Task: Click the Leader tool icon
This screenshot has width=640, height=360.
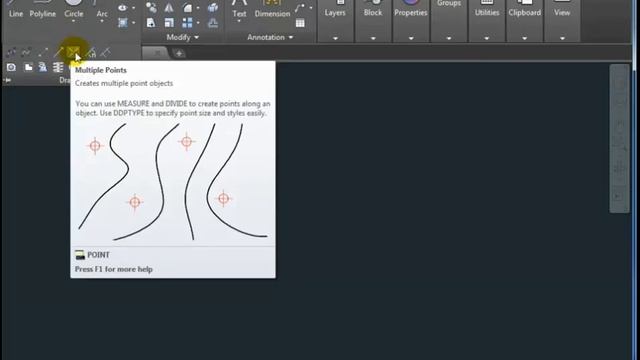Action: click(300, 7)
